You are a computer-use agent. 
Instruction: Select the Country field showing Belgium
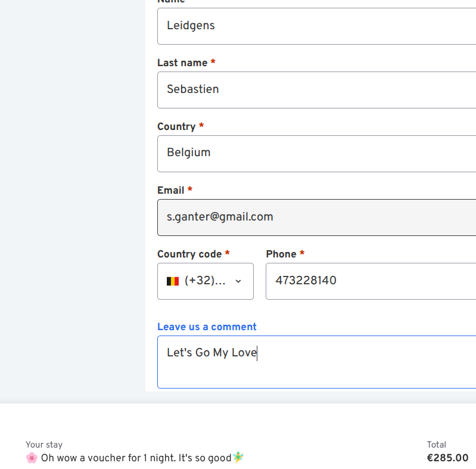tap(316, 154)
